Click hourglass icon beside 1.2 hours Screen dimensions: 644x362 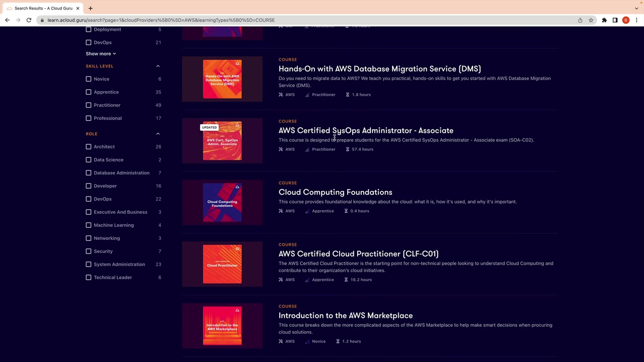(338, 341)
